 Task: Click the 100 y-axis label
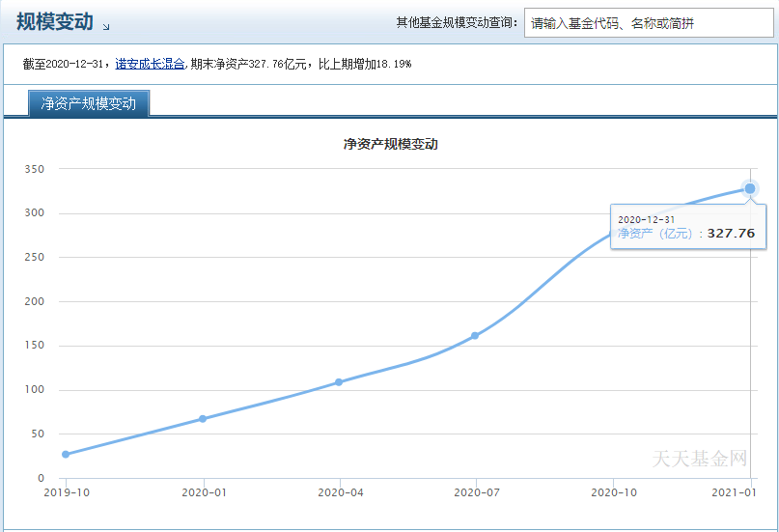click(35, 389)
